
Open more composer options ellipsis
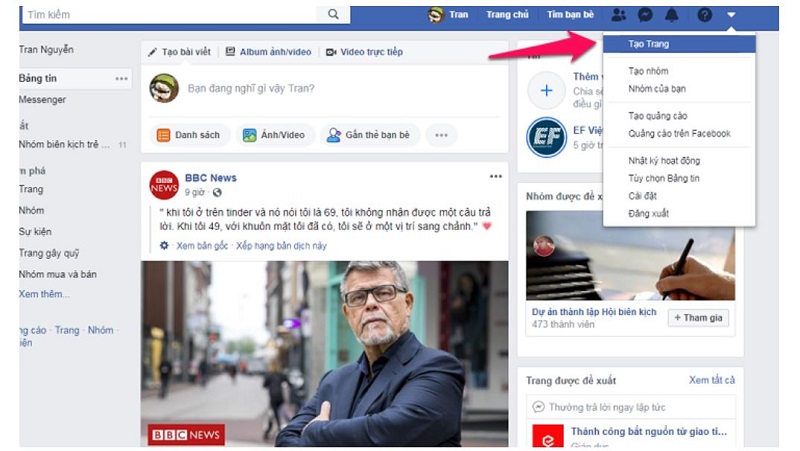coord(441,135)
